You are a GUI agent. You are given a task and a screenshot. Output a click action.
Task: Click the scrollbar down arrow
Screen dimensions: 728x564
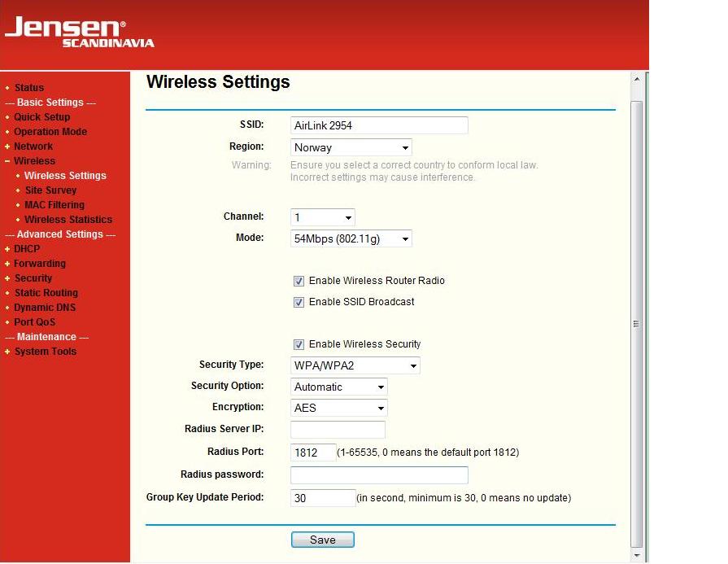[637, 555]
